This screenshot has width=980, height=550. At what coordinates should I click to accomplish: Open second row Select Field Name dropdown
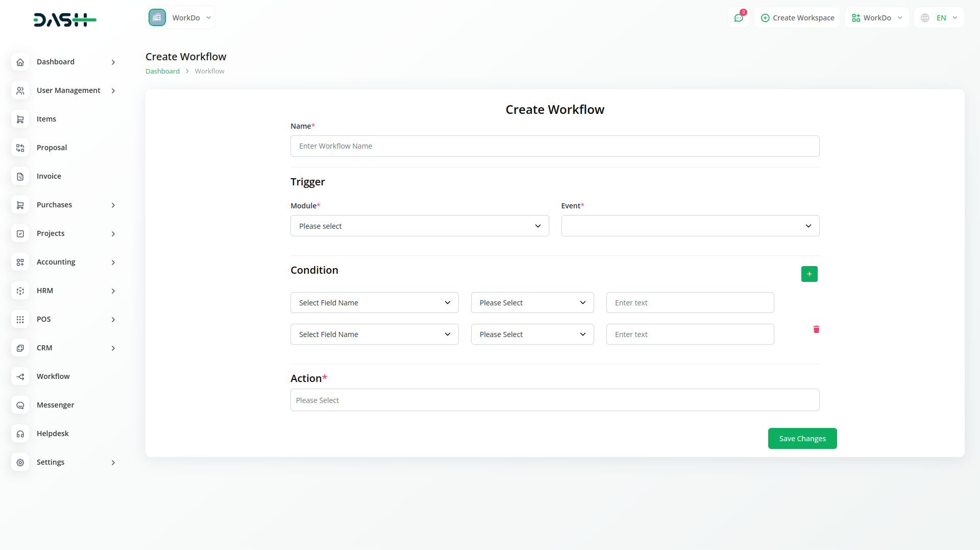374,334
